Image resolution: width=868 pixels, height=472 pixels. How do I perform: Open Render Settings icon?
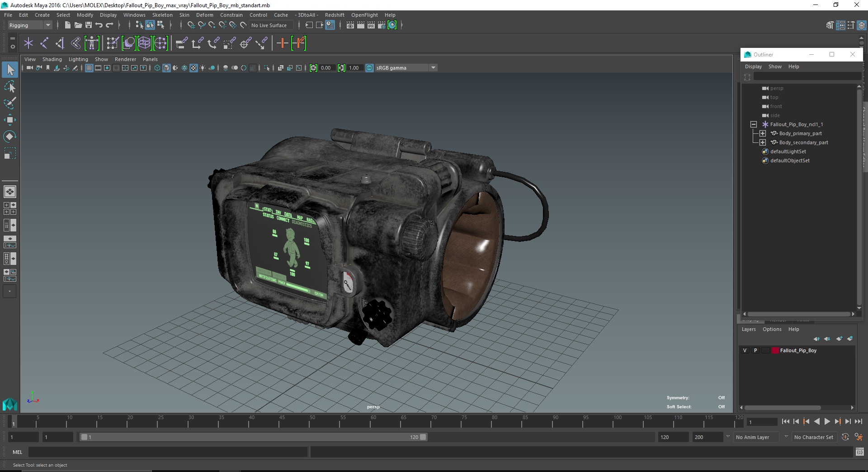[x=382, y=25]
